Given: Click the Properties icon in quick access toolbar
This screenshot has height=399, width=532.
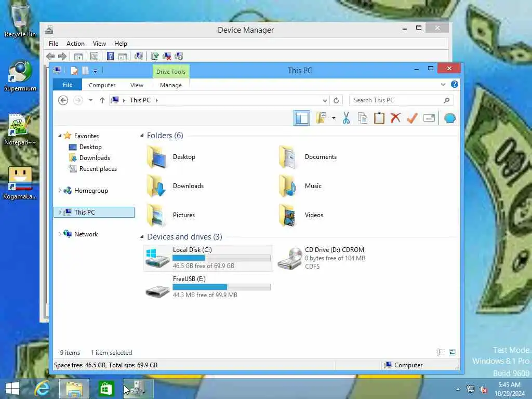Looking at the screenshot, I should (74, 71).
